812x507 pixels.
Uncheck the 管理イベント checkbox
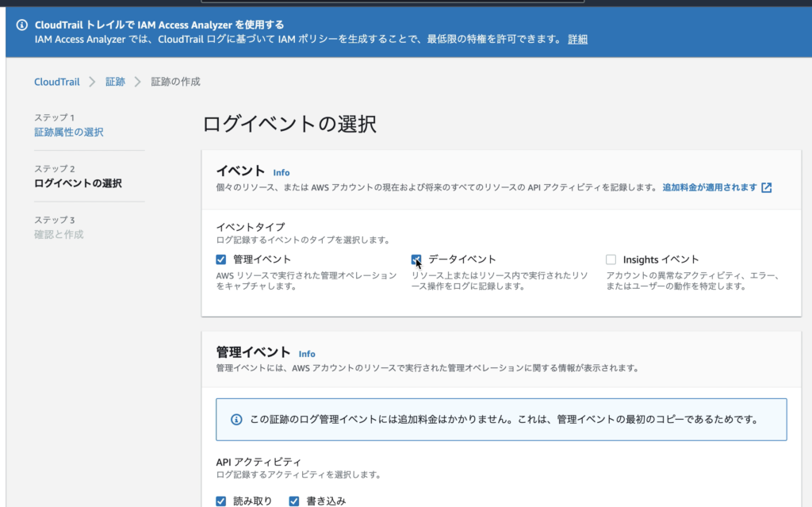coord(221,259)
